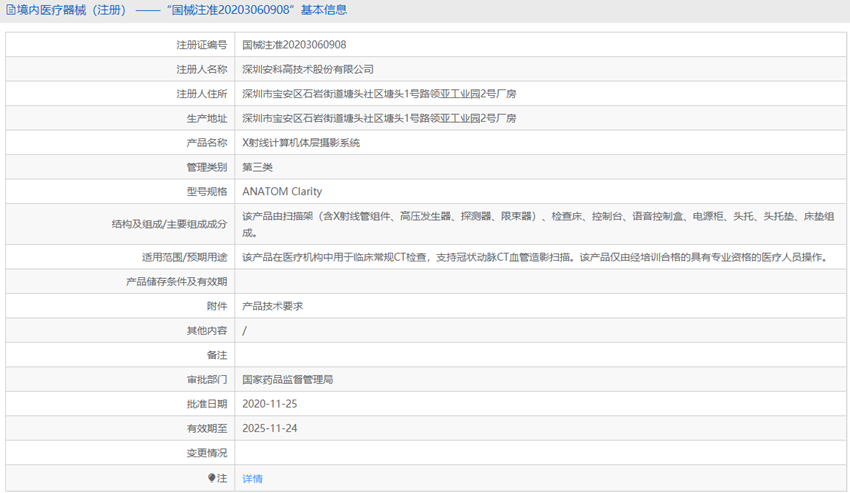Click the label 产品名称

click(207, 143)
